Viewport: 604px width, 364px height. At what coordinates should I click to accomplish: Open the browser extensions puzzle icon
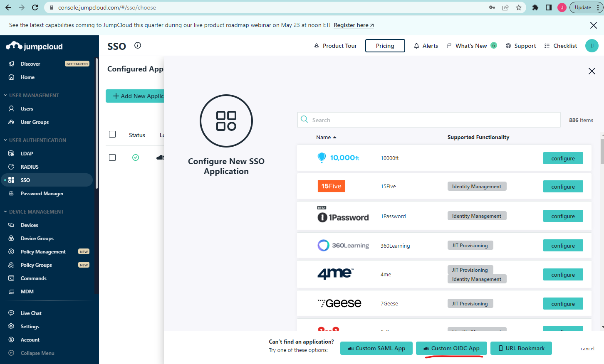535,7
